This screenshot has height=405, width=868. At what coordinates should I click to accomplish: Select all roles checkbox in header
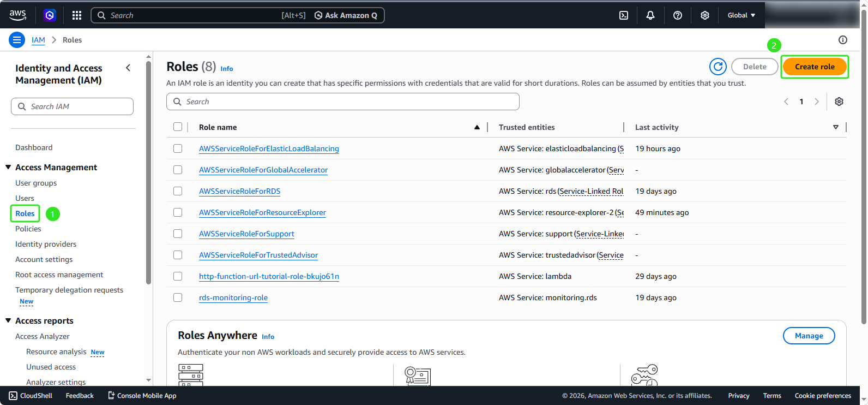[178, 127]
